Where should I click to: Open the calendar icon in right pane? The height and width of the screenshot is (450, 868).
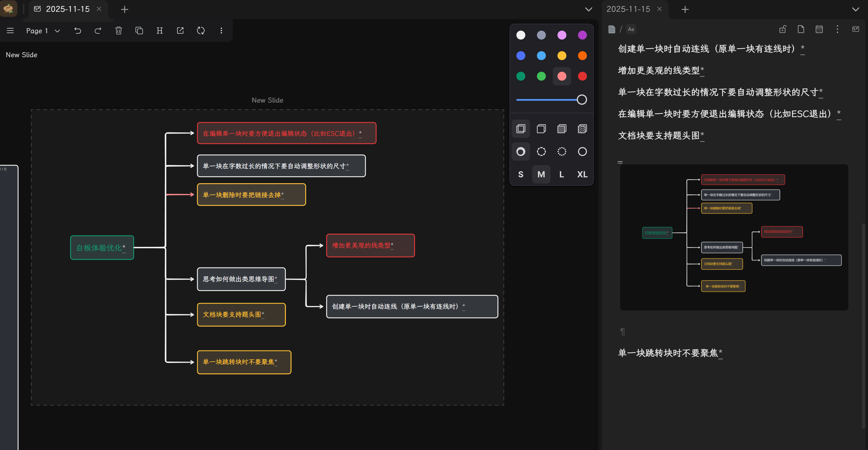point(819,29)
